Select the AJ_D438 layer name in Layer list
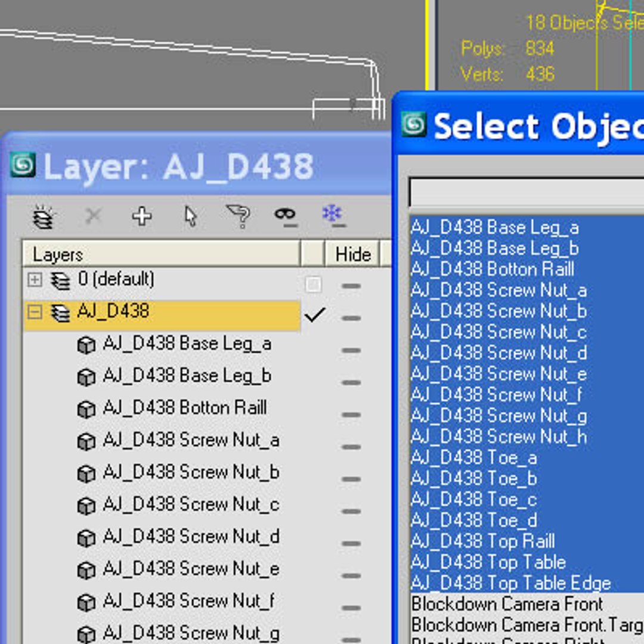The image size is (644, 644). pyautogui.click(x=113, y=311)
